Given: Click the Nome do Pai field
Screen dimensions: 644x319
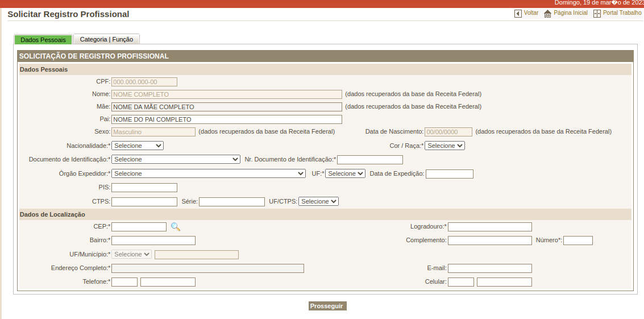Looking at the screenshot, I should 227,119.
